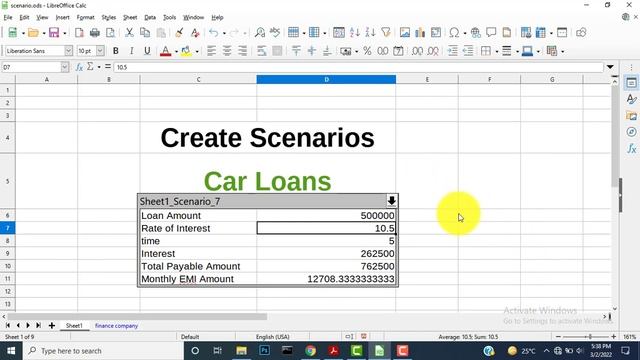Open sidebar Properties icon

pos(631,83)
